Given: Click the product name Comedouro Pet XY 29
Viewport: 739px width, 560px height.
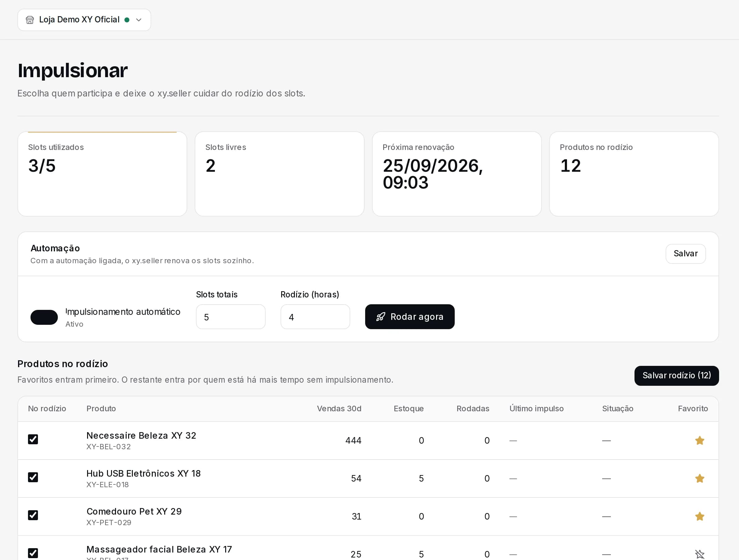Looking at the screenshot, I should [134, 511].
